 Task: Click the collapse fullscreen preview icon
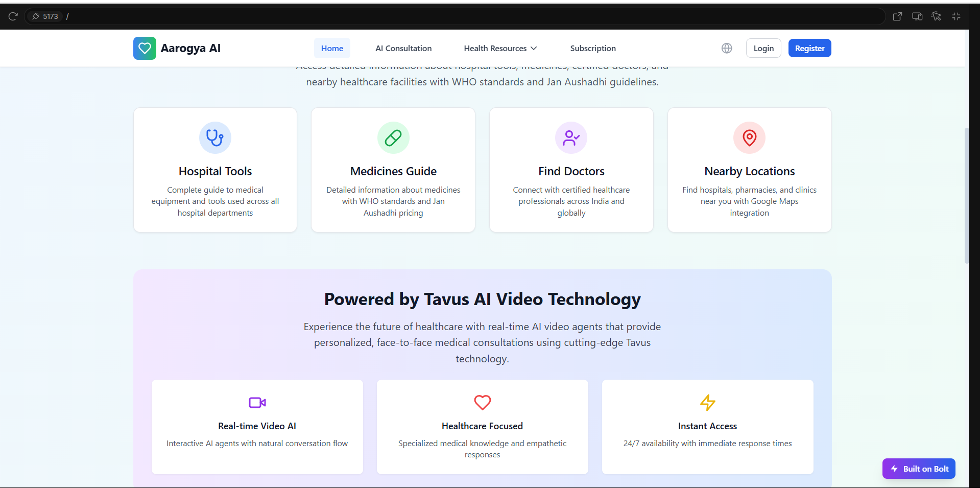pos(956,16)
